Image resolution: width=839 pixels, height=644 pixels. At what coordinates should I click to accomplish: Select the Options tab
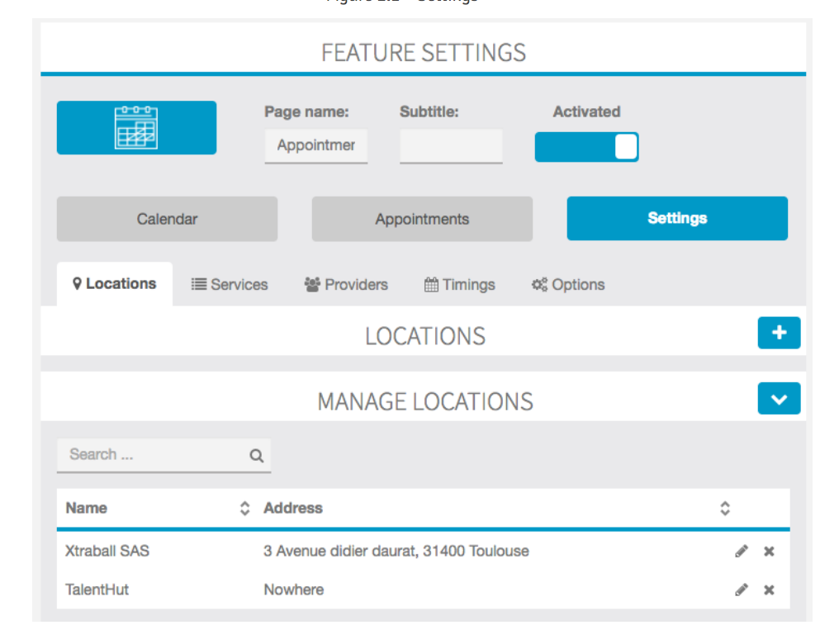tap(568, 285)
